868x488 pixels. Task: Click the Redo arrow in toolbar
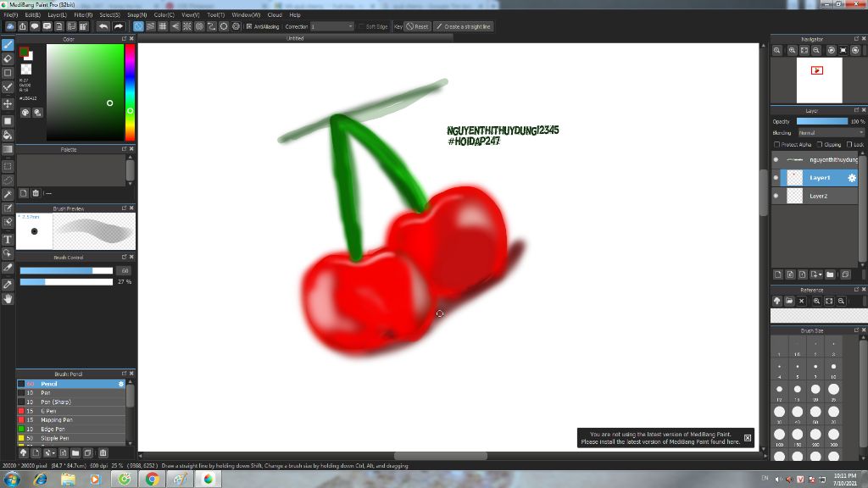(118, 26)
